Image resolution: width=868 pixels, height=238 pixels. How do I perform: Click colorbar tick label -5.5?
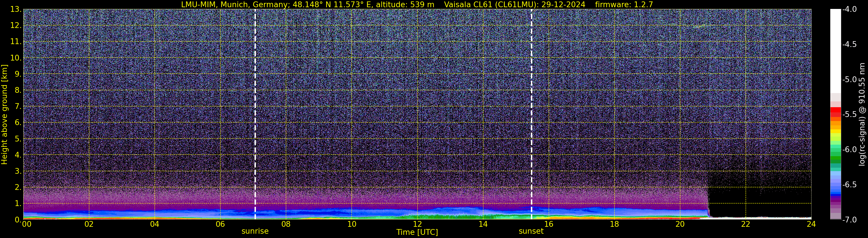tap(850, 115)
